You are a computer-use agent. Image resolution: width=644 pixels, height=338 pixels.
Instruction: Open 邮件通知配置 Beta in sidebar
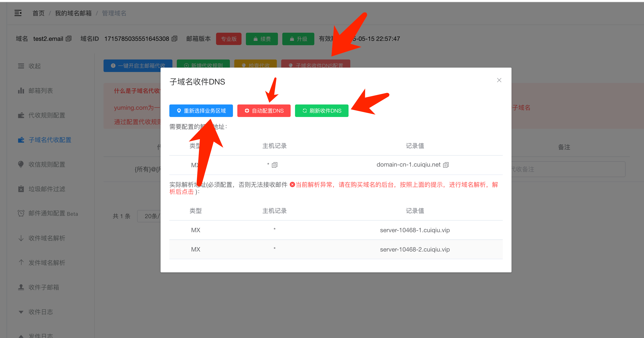pyautogui.click(x=48, y=213)
